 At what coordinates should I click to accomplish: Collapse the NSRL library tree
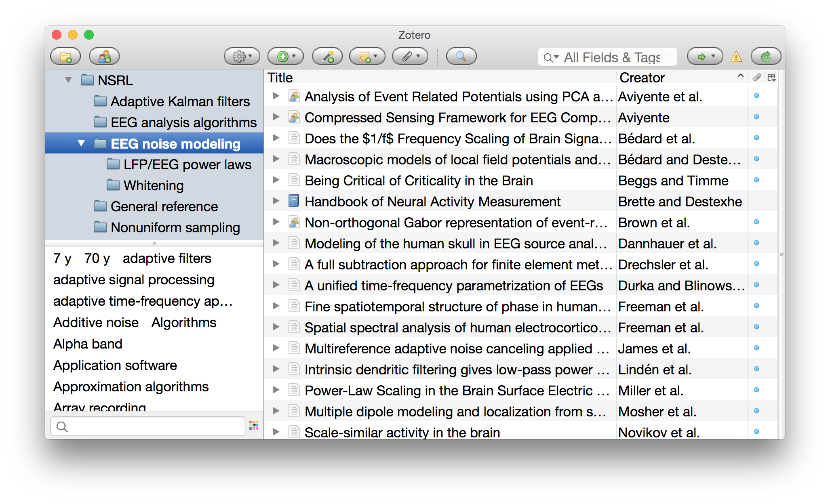68,80
